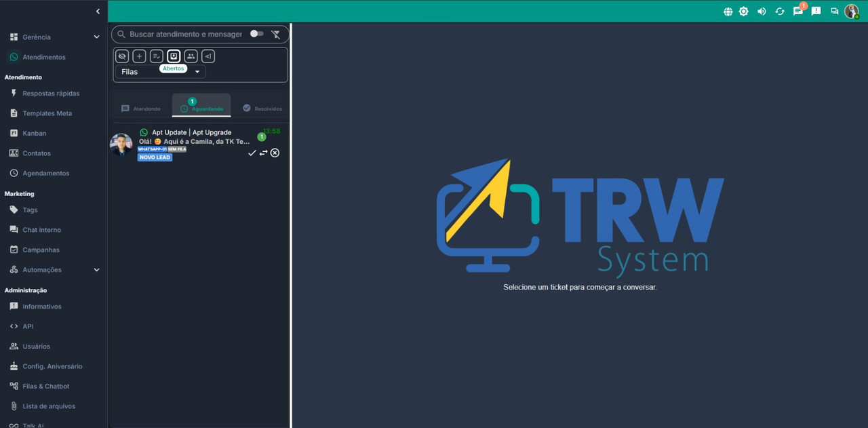
Task: Click the API code brackets icon
Action: click(14, 326)
